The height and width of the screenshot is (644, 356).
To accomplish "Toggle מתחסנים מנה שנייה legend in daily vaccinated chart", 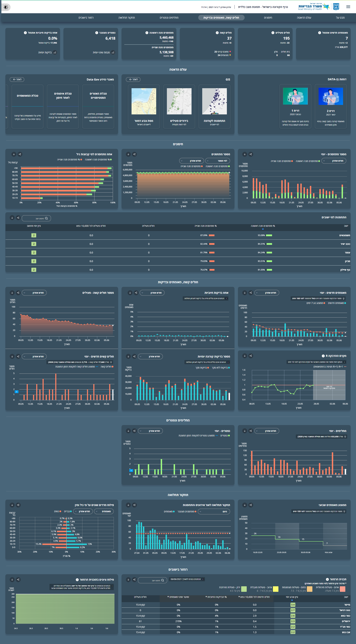I will pyautogui.click(x=282, y=161).
